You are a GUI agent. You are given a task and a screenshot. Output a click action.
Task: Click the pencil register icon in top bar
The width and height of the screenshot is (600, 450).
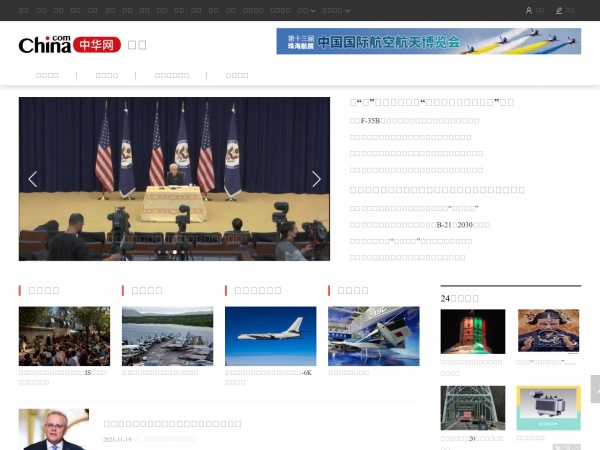[559, 11]
